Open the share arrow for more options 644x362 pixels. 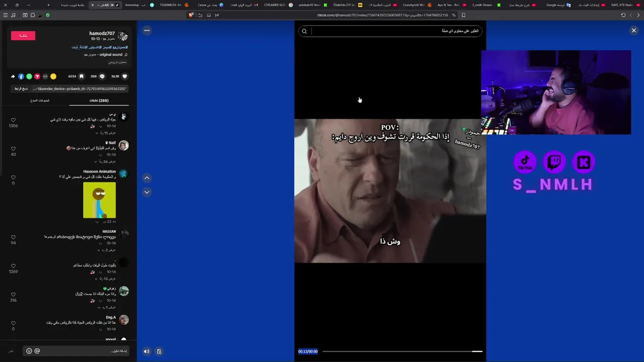pos(13,76)
